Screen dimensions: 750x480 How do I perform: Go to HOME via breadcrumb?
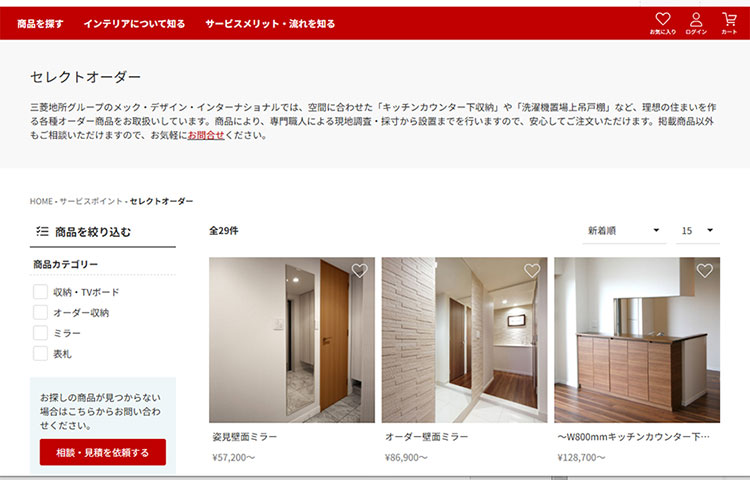pos(41,201)
